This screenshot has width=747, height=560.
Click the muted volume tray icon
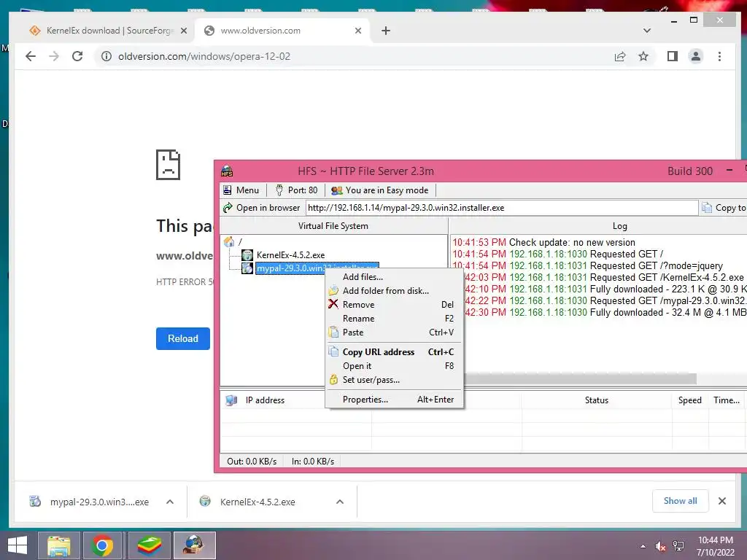[x=661, y=546]
